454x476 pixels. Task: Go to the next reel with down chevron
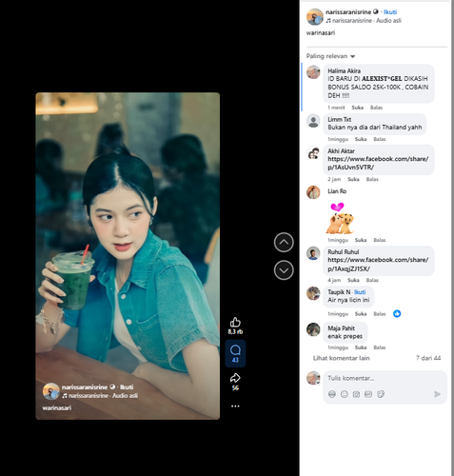click(x=284, y=270)
